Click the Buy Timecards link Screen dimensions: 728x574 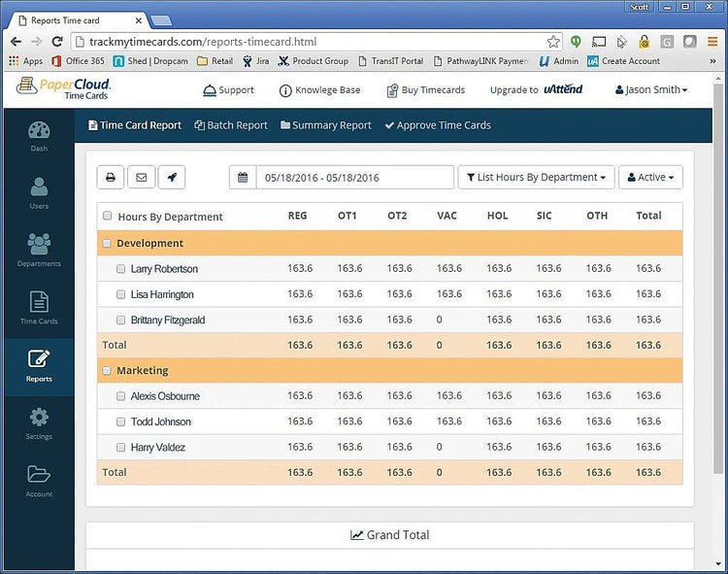click(x=426, y=90)
